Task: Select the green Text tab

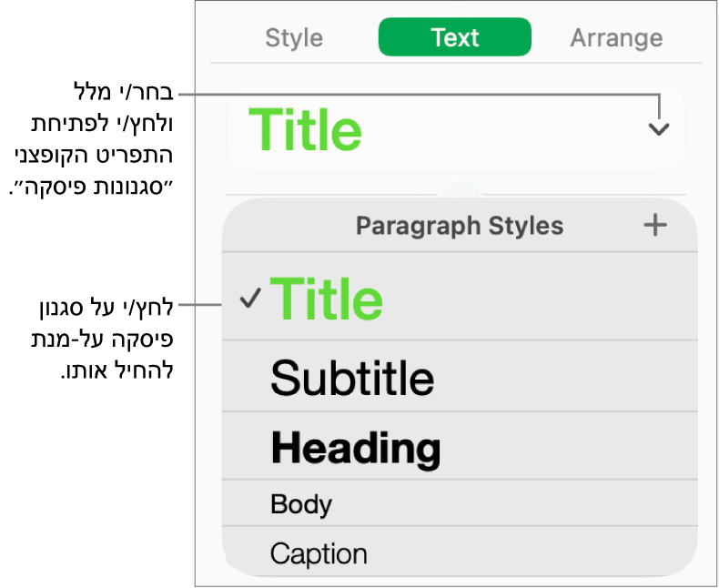Action: [x=454, y=38]
